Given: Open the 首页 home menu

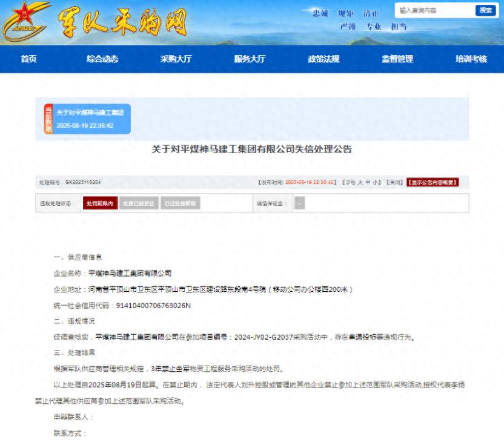Looking at the screenshot, I should [28, 59].
